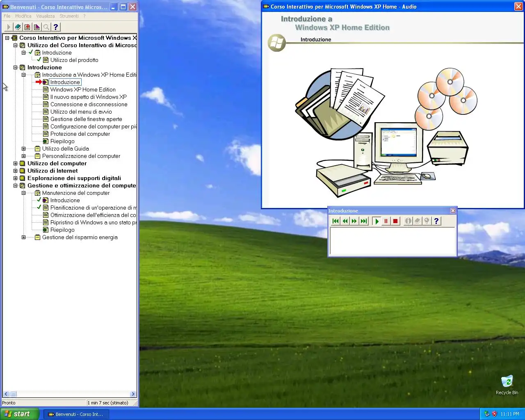Click Benvenuti - Corso Int... taskbar button
Viewport: 525px width, 420px height.
(x=76, y=414)
